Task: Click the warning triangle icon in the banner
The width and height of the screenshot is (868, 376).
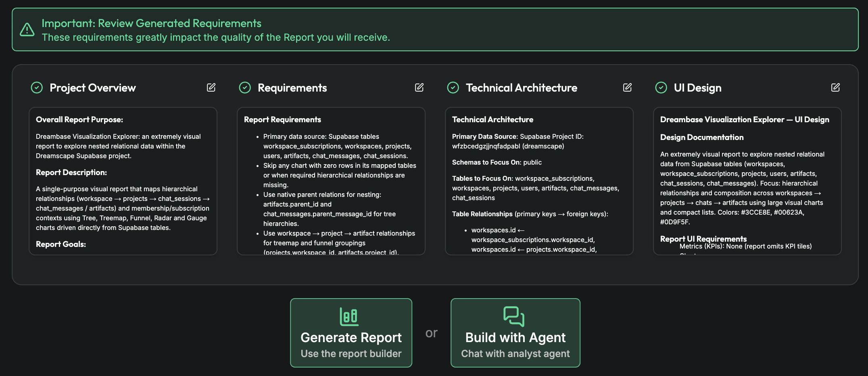Action: click(27, 29)
